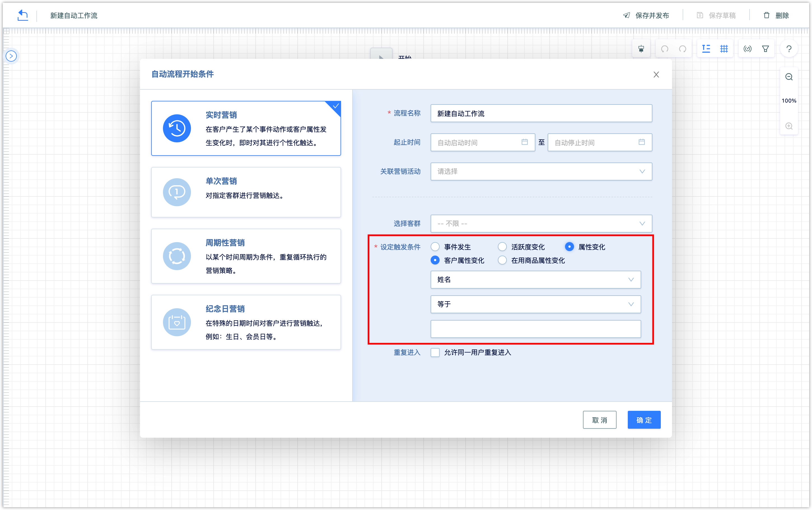Click the 流程名称 input field
Image resolution: width=812 pixels, height=510 pixels.
tap(541, 113)
